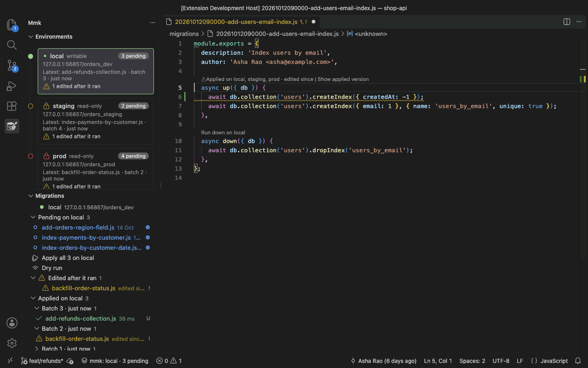Open add-orders-region-field.js pending migration
Image resolution: width=588 pixels, height=368 pixels.
(x=78, y=227)
